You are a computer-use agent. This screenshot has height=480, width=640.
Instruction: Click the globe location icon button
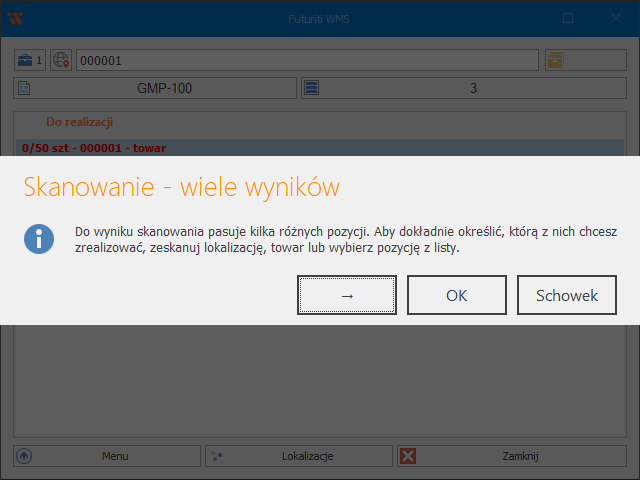point(61,60)
